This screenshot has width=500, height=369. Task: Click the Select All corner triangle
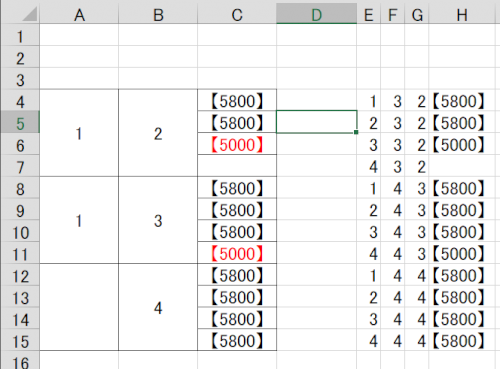coord(30,14)
